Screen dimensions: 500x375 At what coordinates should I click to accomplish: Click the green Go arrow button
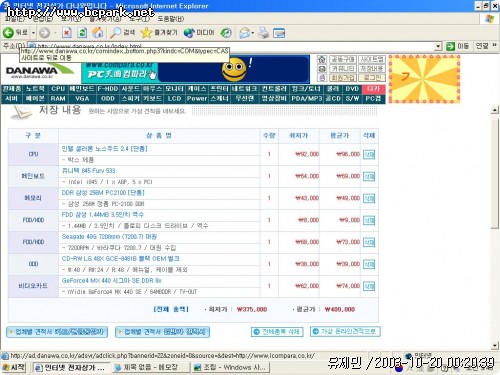tap(450, 46)
